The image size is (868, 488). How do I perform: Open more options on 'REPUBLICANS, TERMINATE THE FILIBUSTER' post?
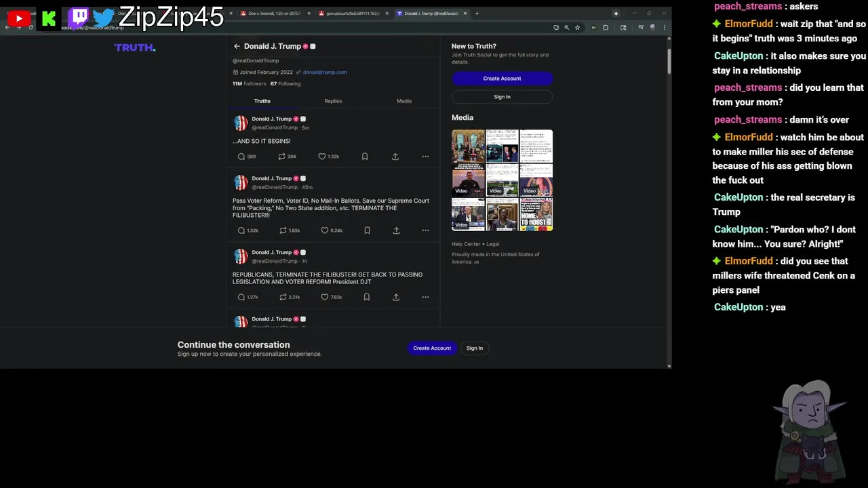[425, 297]
